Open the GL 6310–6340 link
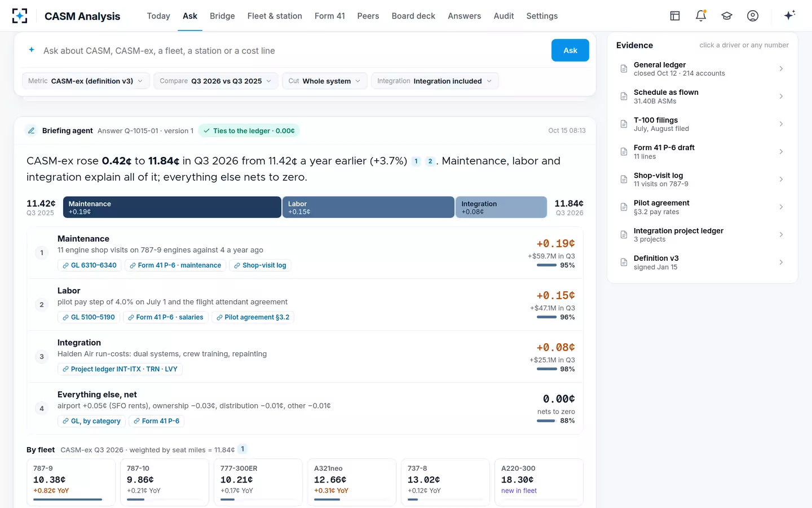Image resolution: width=812 pixels, height=508 pixels. pos(90,265)
